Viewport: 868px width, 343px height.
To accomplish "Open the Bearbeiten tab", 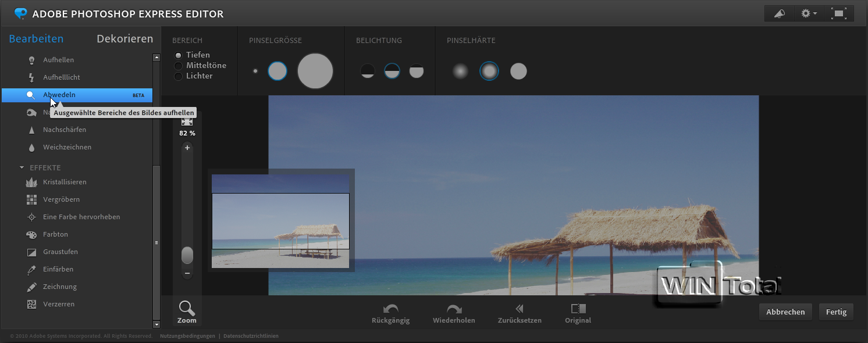I will pos(36,39).
